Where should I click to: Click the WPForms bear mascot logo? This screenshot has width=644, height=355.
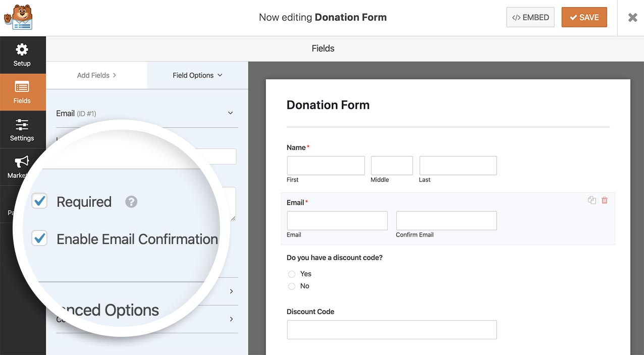pyautogui.click(x=18, y=18)
